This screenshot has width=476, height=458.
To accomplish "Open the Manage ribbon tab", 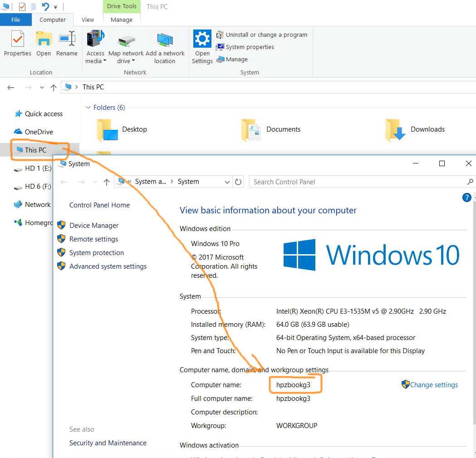I will tap(122, 20).
